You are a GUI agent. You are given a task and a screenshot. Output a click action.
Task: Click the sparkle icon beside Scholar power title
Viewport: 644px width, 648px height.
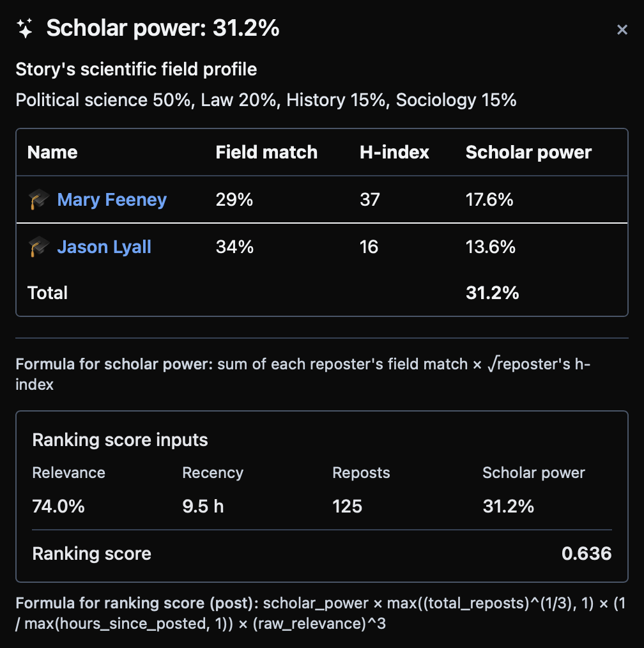tap(24, 28)
